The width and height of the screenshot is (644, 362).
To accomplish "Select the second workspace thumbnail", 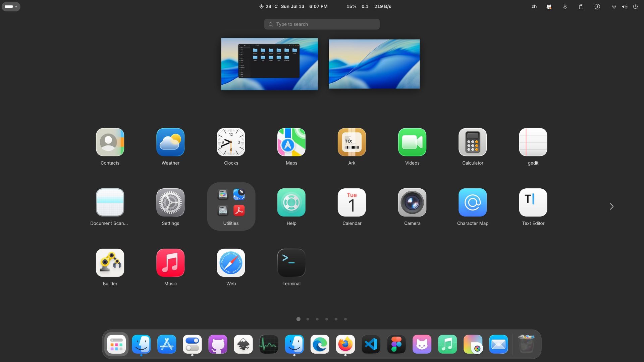I will pos(374,64).
